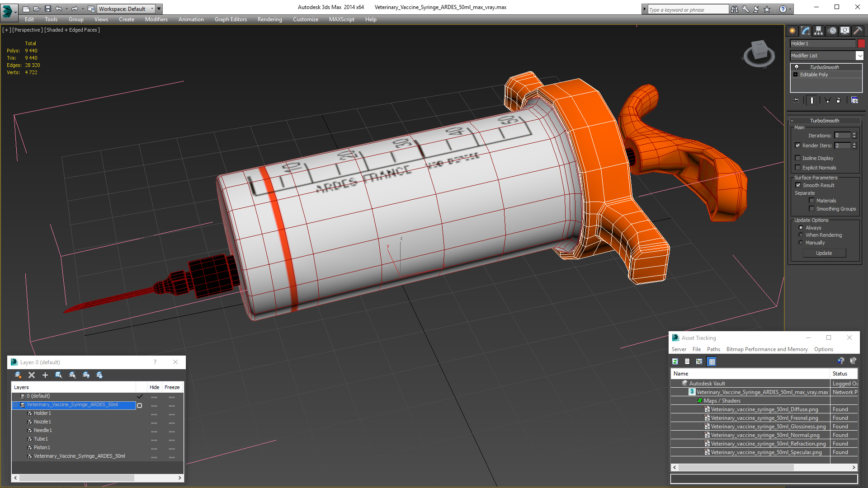Click the Undo arrow icon
868x488 pixels.
click(x=59, y=9)
